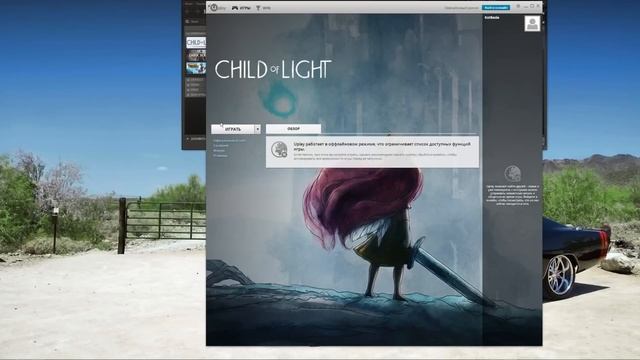Click the Uplay logo in the top bar
Viewport: 640px width, 360px height.
pyautogui.click(x=217, y=8)
